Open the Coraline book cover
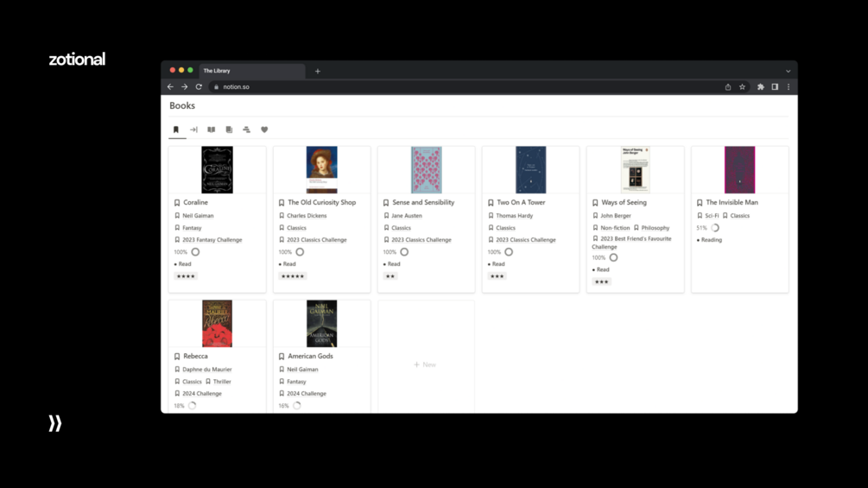 (x=217, y=170)
